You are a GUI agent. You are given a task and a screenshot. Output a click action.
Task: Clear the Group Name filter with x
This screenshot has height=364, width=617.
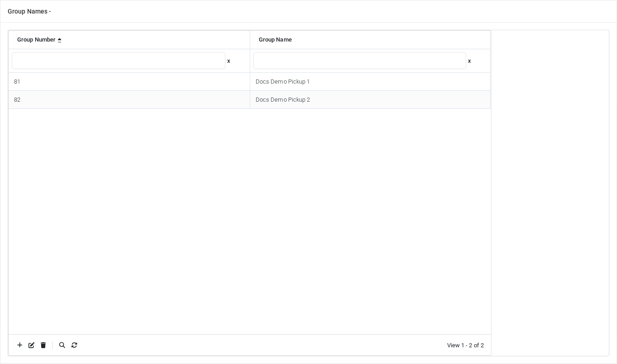pos(469,61)
